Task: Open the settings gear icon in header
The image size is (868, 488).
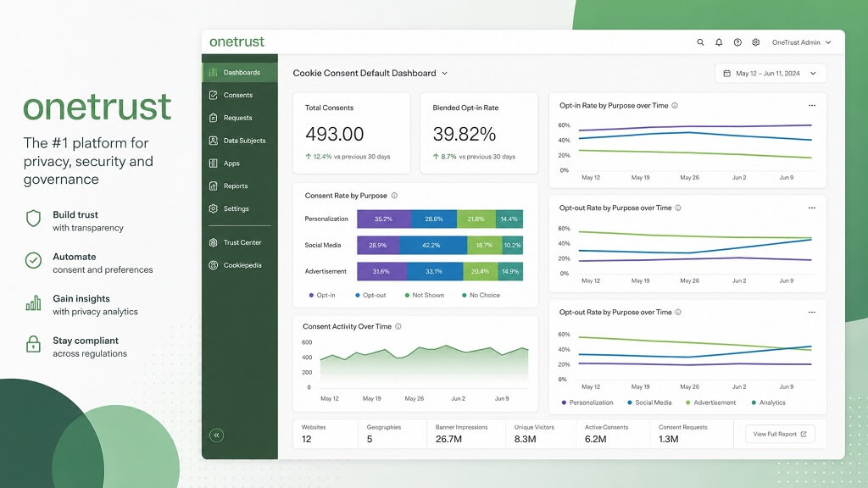Action: click(755, 42)
